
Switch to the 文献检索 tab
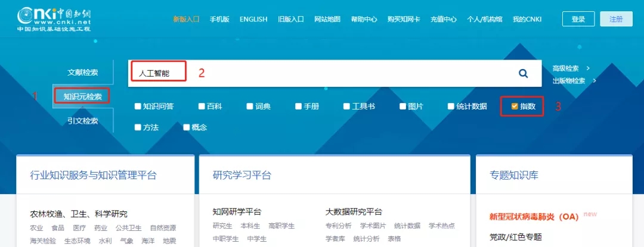pos(82,73)
